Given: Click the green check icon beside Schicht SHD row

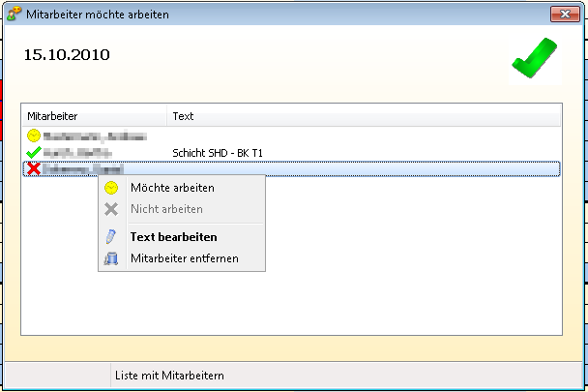Looking at the screenshot, I should pyautogui.click(x=34, y=153).
